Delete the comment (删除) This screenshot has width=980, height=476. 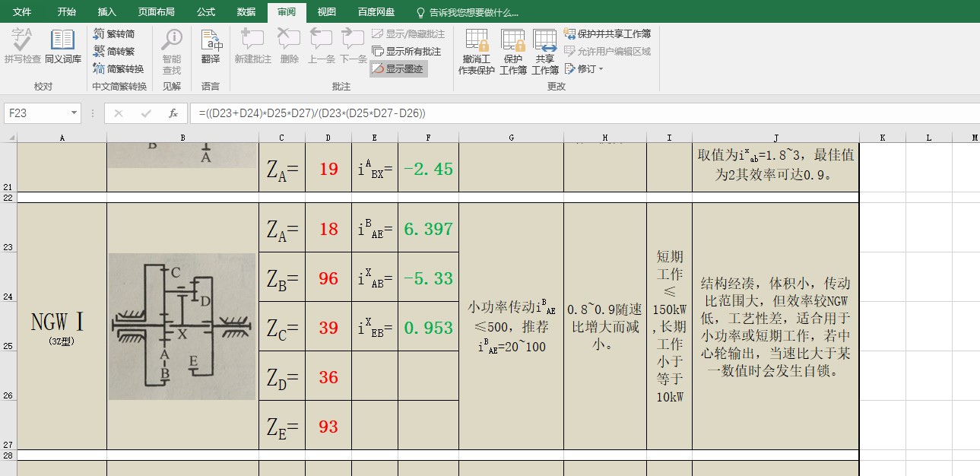click(x=289, y=46)
